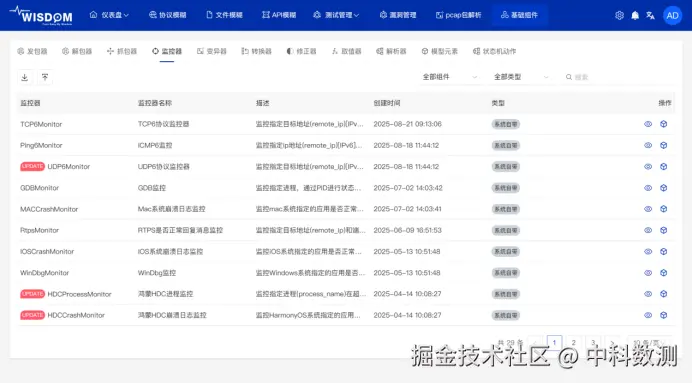Switch to the 发包器 tab
The image size is (692, 383).
pyautogui.click(x=32, y=51)
